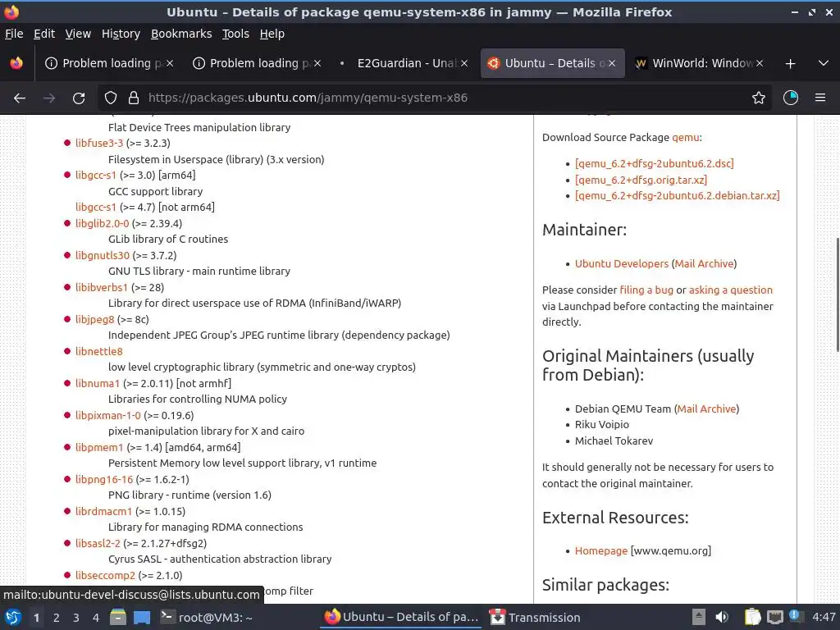
Task: Switch to workspace 4
Action: coord(96,618)
